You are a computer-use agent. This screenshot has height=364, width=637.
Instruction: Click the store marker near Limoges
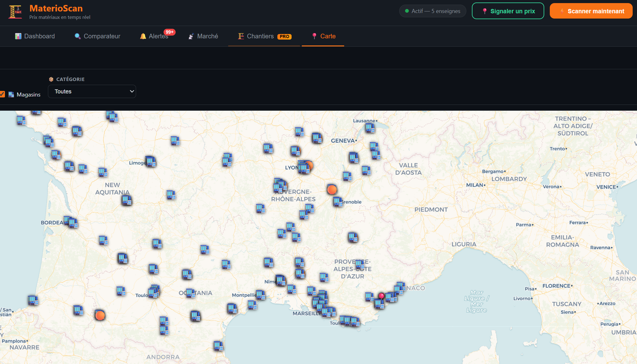click(x=151, y=161)
